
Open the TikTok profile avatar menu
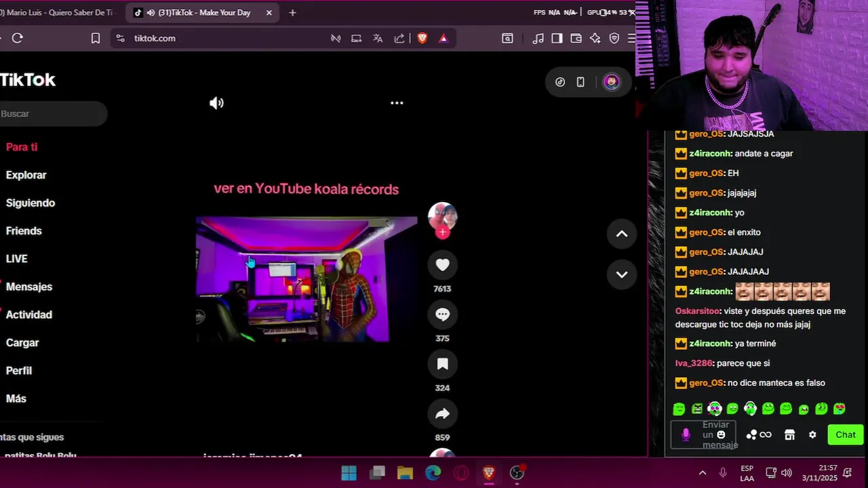pos(612,82)
